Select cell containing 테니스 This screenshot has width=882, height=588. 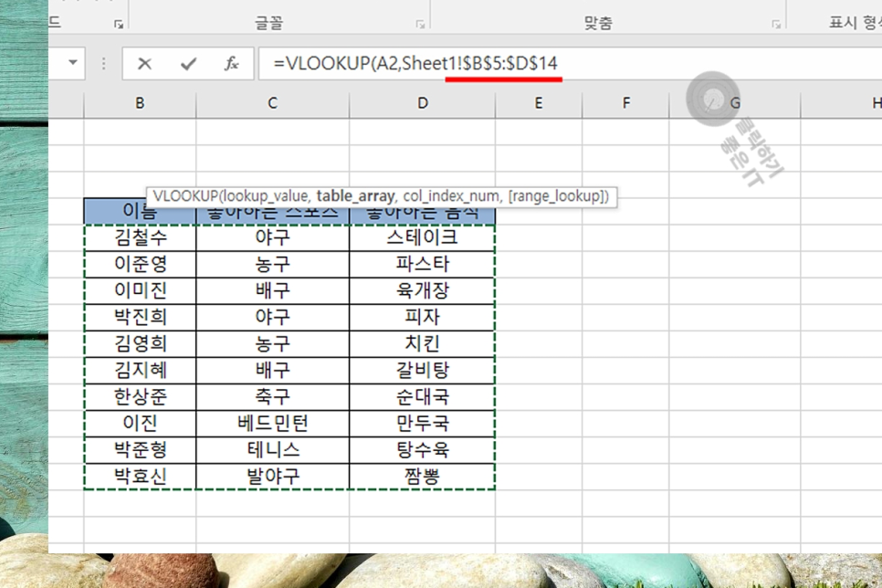coord(272,449)
